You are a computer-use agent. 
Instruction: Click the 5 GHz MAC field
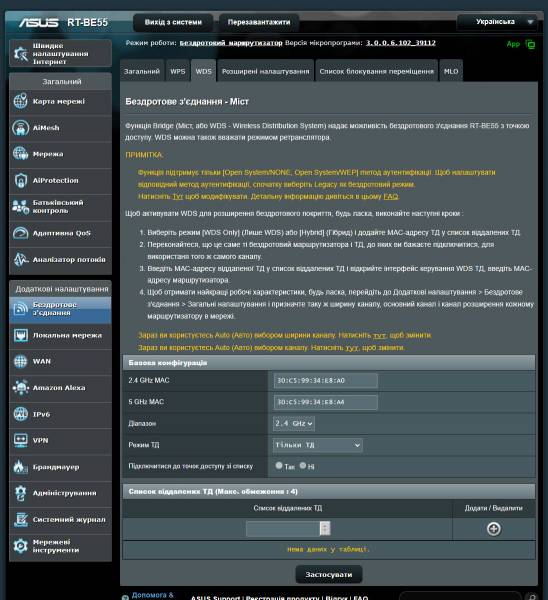click(325, 402)
